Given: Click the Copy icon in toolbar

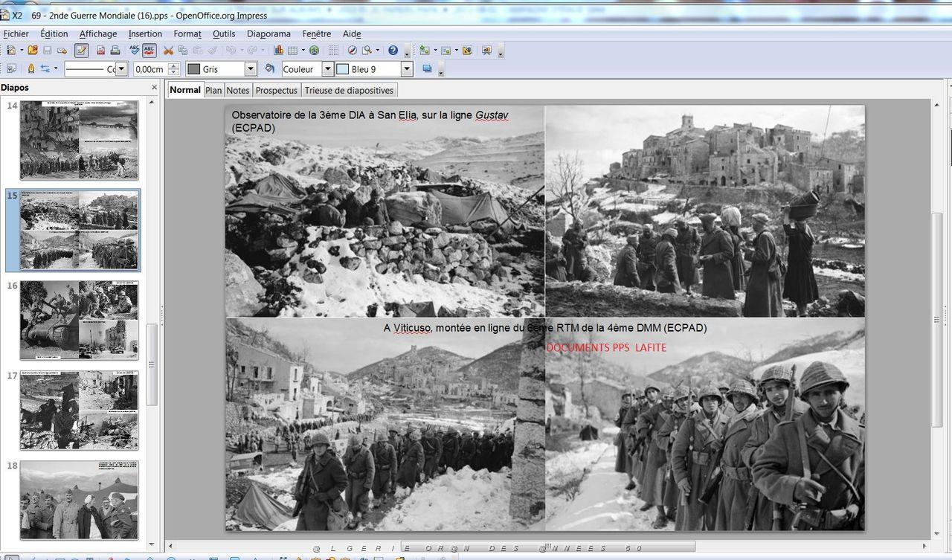Looking at the screenshot, I should tap(183, 50).
